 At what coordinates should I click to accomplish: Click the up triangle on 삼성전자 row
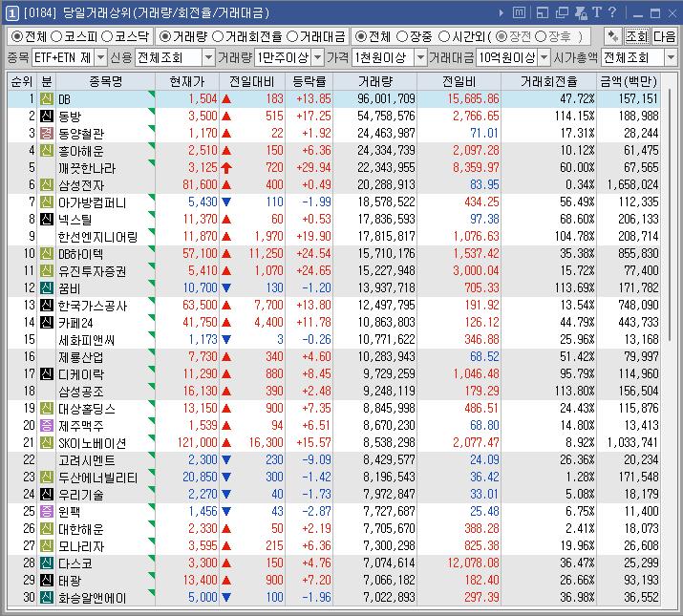pyautogui.click(x=226, y=184)
